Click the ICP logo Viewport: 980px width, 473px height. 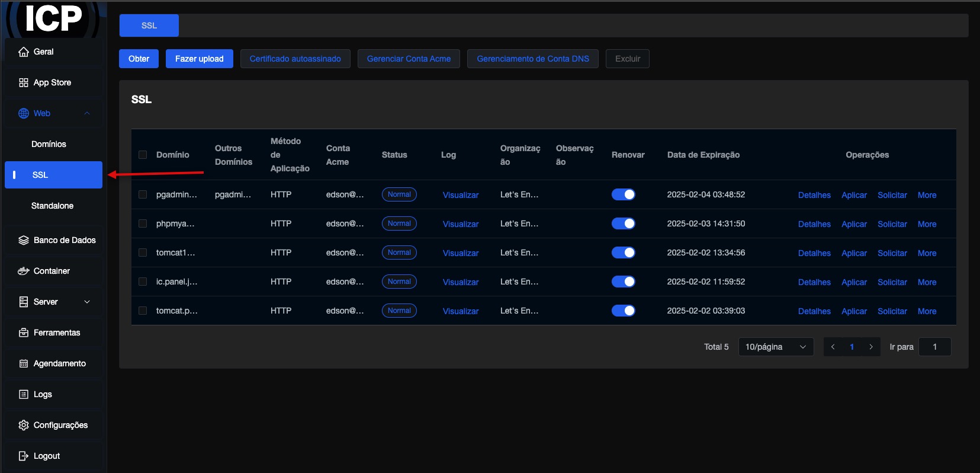tap(53, 19)
